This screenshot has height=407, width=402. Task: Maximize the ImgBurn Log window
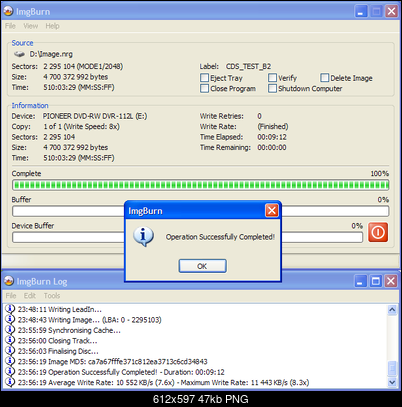pos(376,281)
